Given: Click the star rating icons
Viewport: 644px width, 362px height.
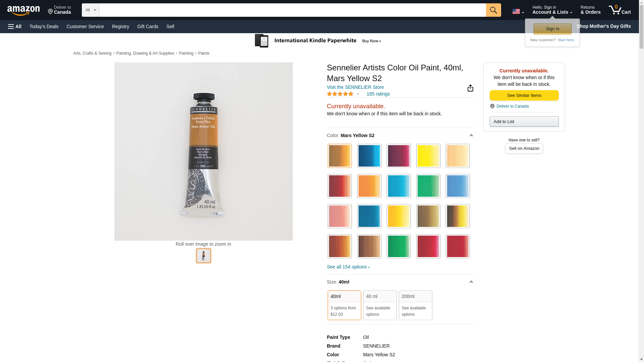Looking at the screenshot, I should (x=340, y=94).
